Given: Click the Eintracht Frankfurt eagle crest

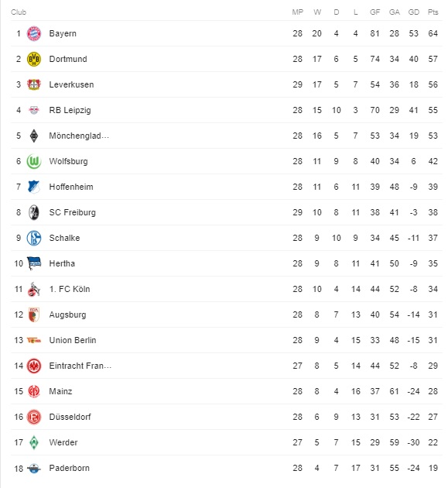Looking at the screenshot, I should [34, 366].
